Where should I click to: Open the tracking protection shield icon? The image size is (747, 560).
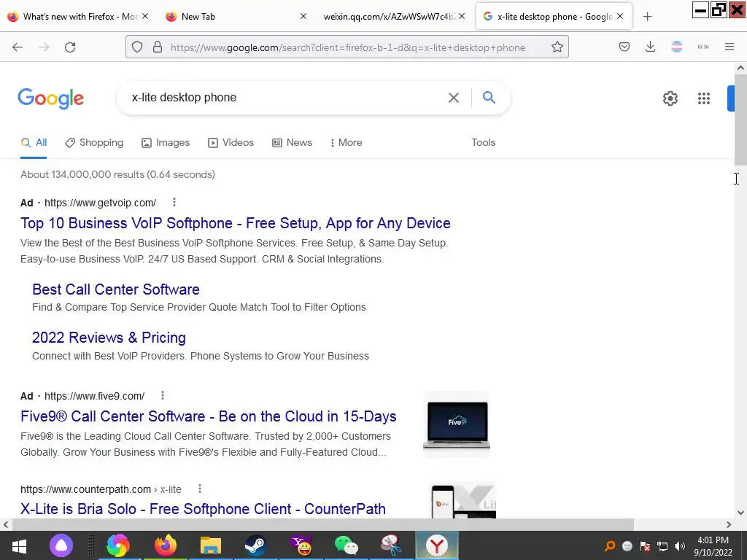click(x=137, y=47)
